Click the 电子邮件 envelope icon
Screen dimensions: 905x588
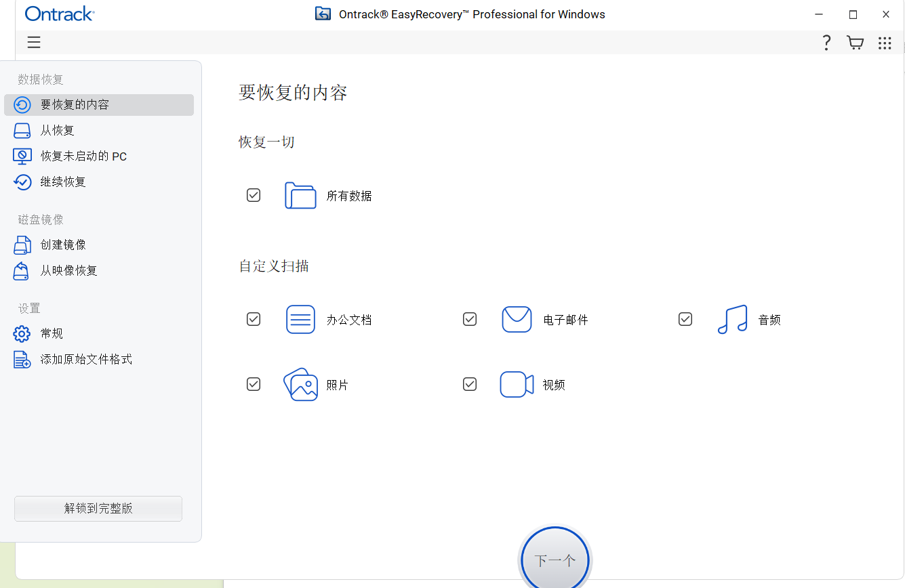517,319
